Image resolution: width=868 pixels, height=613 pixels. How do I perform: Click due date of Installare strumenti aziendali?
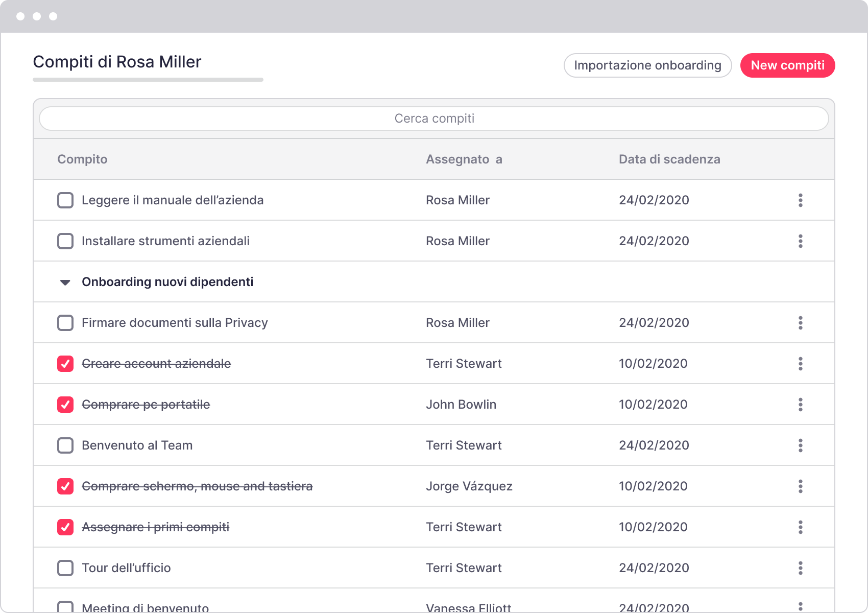(x=654, y=241)
